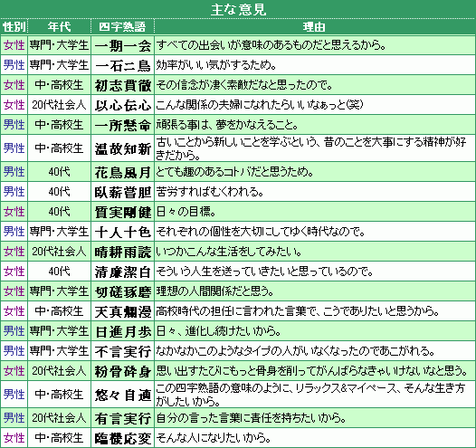
Task: Click reason text この四字熟語の意味のように
Action: click(224, 388)
